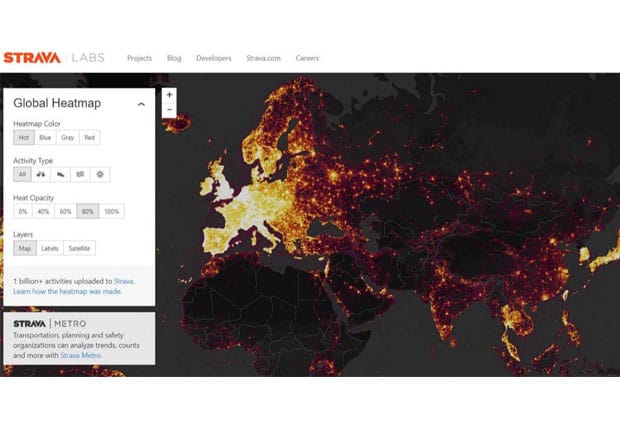Set the heat opacity to 100%
The image size is (620, 433).
[112, 212]
